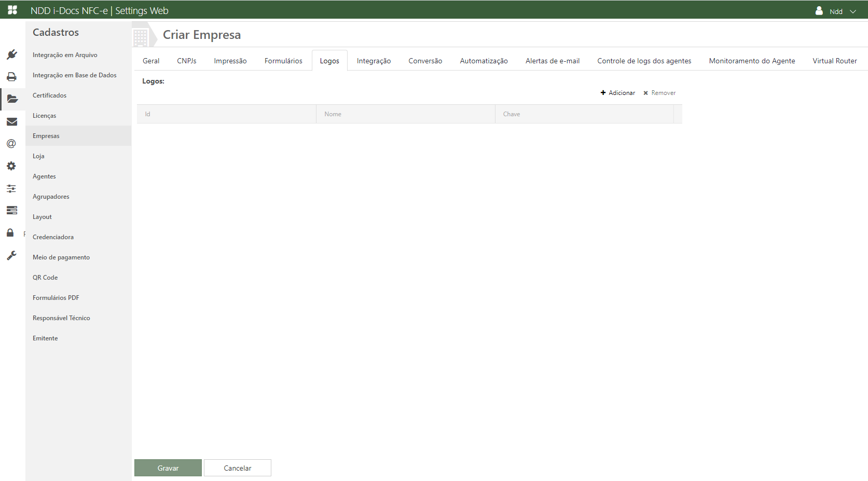Image resolution: width=868 pixels, height=481 pixels.
Task: Sort table by Nome column header
Action: coord(333,114)
